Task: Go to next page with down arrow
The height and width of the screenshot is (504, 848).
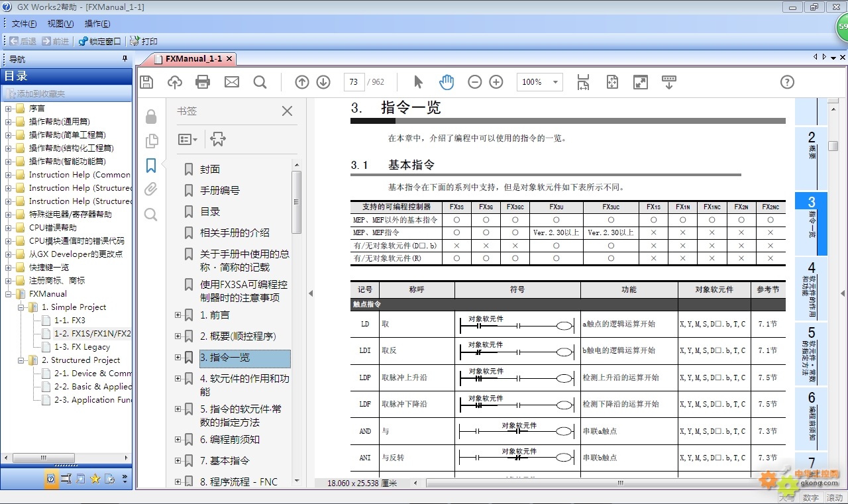Action: pyautogui.click(x=323, y=82)
